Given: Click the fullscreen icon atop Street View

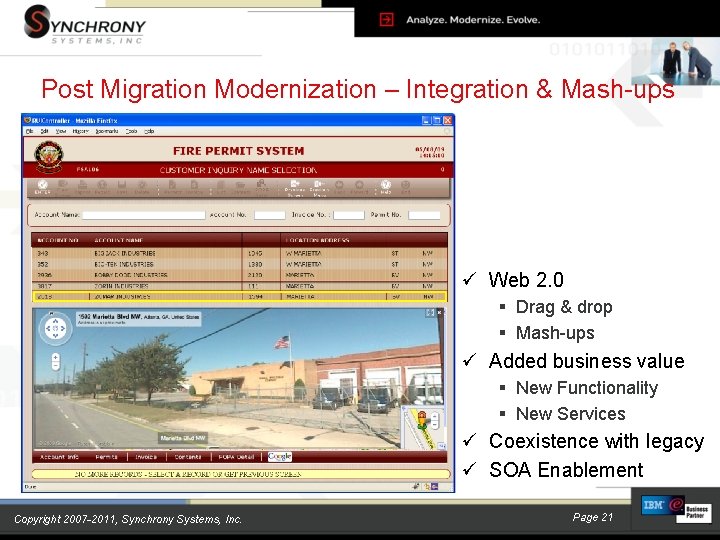Looking at the screenshot, I should 430,313.
